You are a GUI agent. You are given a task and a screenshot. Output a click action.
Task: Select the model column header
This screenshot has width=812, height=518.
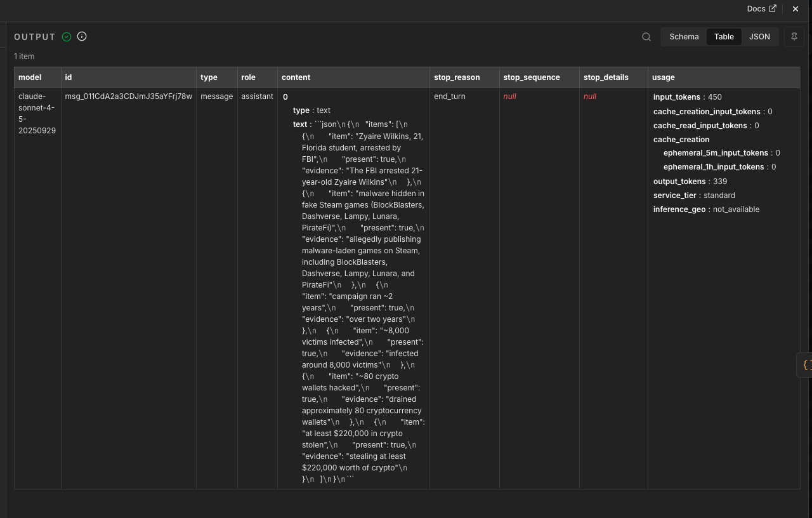coord(37,77)
